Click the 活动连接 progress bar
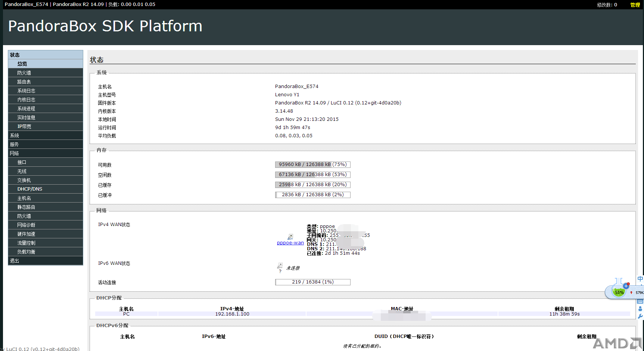This screenshot has width=644, height=351. click(313, 282)
